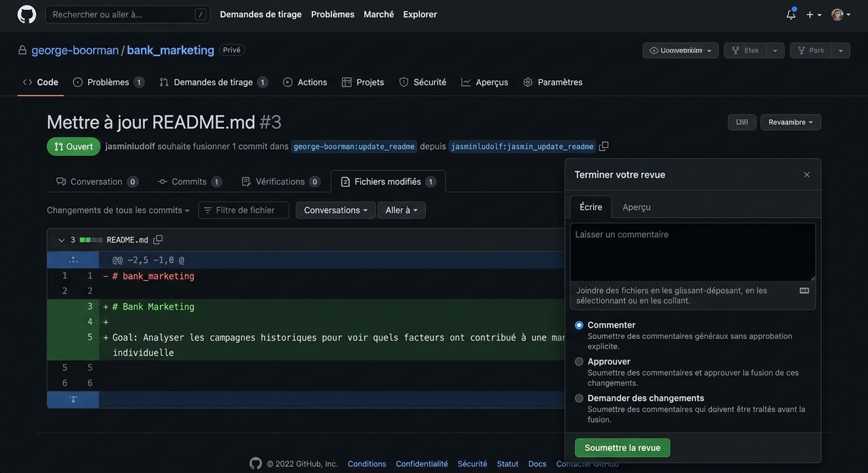The width and height of the screenshot is (868, 473).
Task: Click the small button left of 'Revaanibre'
Action: pyautogui.click(x=742, y=122)
